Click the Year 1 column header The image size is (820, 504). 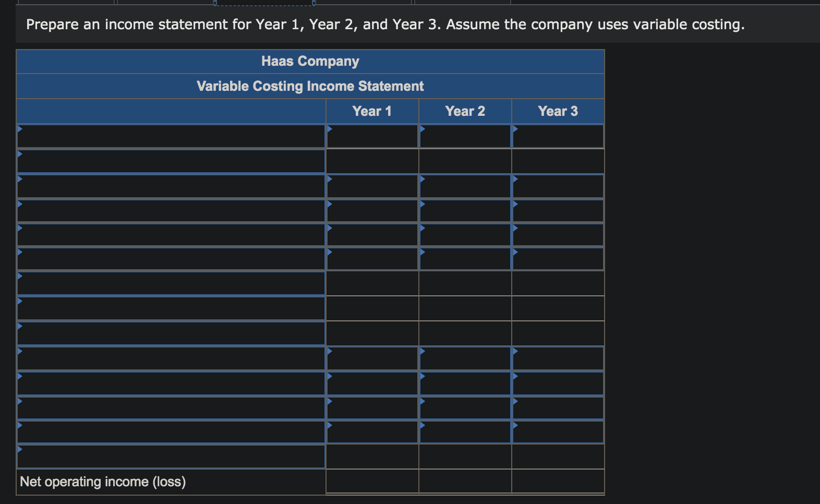pos(372,111)
